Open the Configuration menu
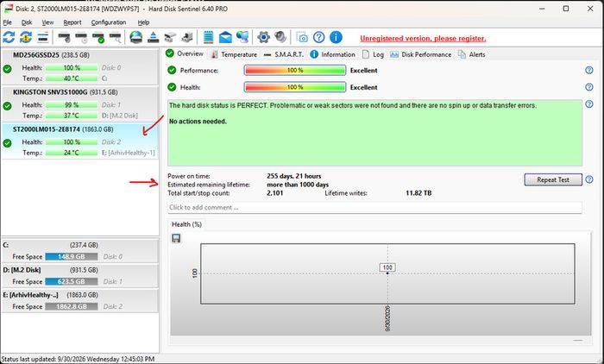The width and height of the screenshot is (604, 364). coord(109,22)
